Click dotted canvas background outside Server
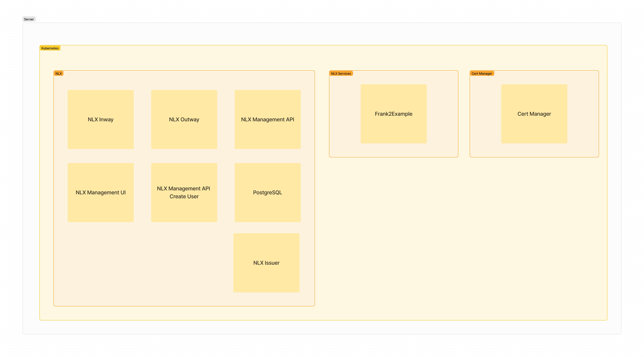The width and height of the screenshot is (644, 357). click(x=325, y=347)
